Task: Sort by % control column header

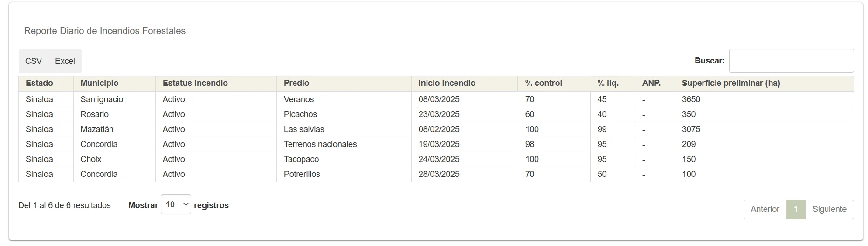Action: (x=544, y=83)
